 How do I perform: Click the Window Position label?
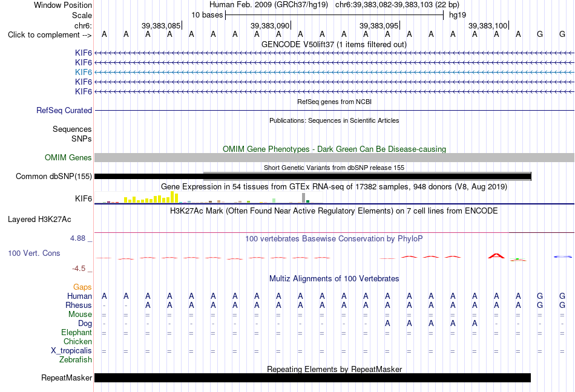[63, 5]
